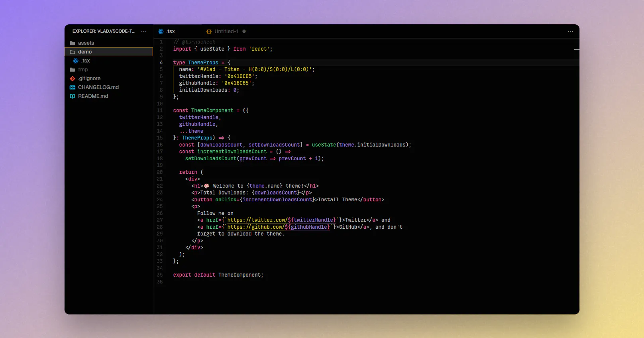Open Explorer panel more actions menu
This screenshot has width=644, height=338.
coord(144,31)
